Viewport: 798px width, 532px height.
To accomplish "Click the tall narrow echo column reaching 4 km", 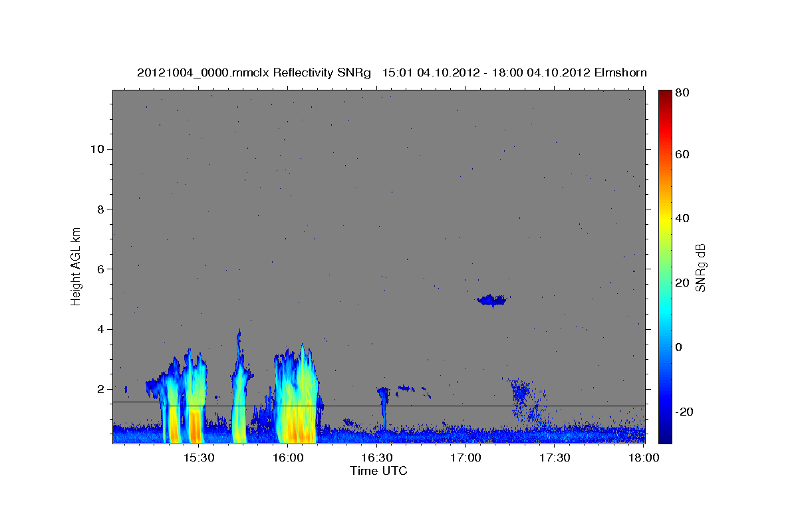I will tap(239, 386).
